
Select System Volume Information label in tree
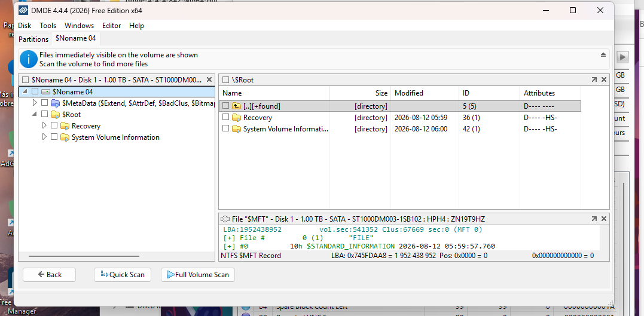point(115,137)
